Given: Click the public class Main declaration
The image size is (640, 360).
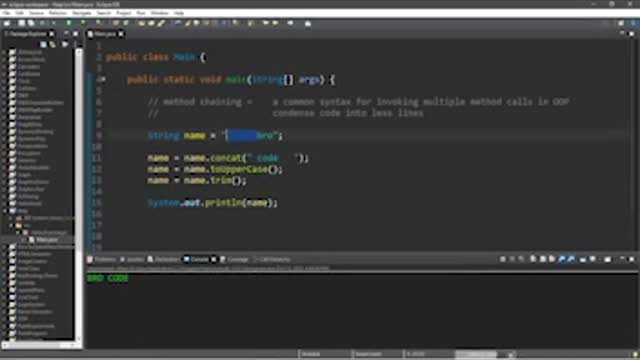Looking at the screenshot, I should [156, 57].
